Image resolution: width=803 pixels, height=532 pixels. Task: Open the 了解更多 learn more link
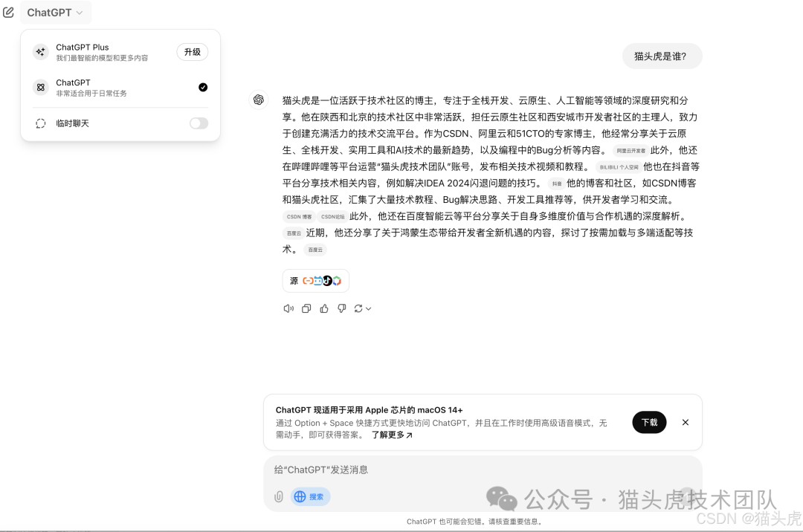tap(392, 435)
